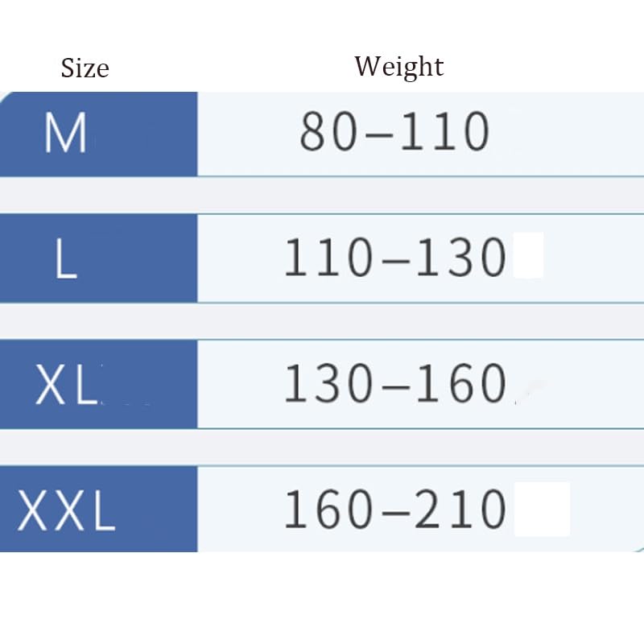644x644 pixels.
Task: Click the faint smudge after 130–160
Action: (530, 392)
